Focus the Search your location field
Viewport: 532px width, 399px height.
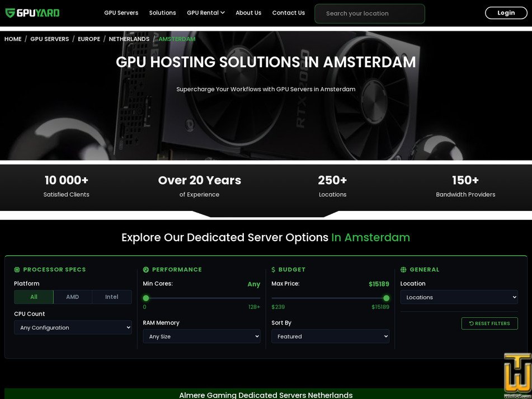coord(369,13)
